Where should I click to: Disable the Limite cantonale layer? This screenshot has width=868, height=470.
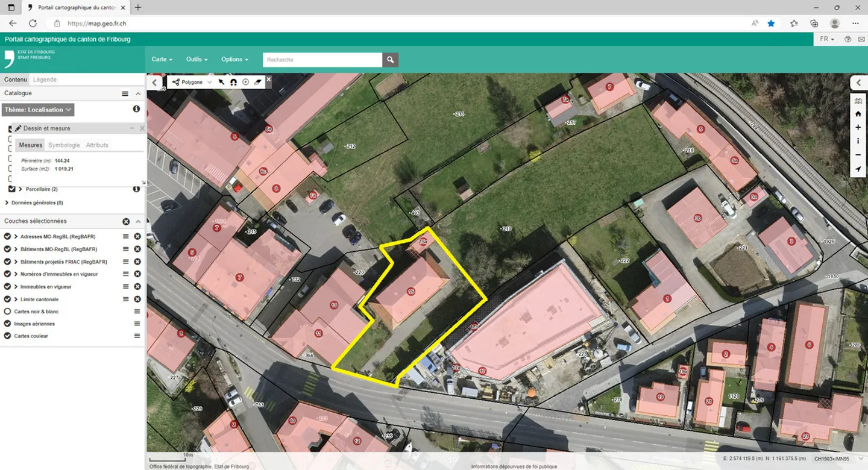point(7,299)
